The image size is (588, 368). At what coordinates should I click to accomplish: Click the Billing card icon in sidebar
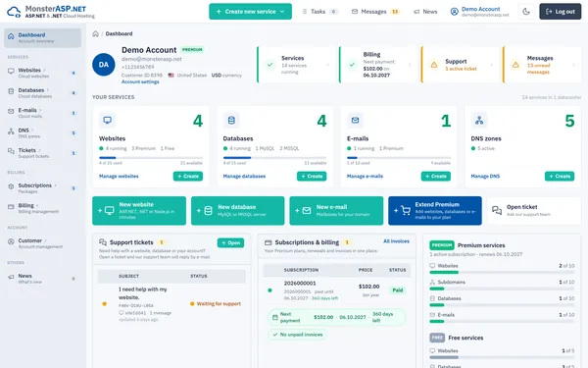point(11,206)
